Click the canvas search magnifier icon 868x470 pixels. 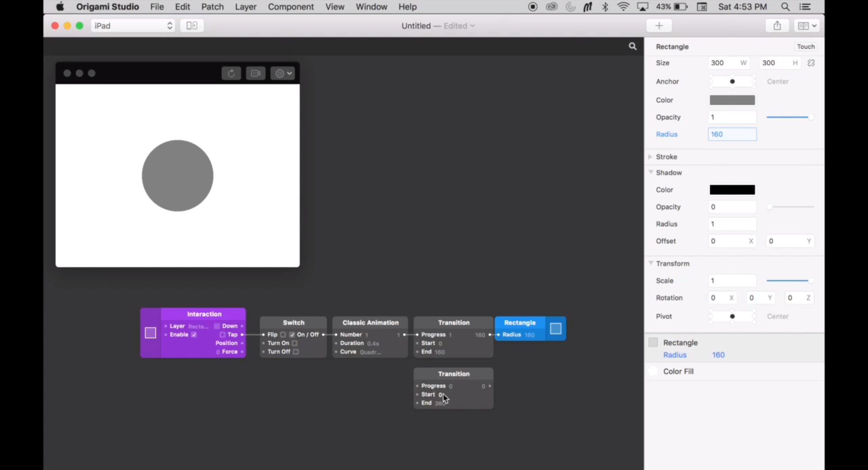pos(632,46)
